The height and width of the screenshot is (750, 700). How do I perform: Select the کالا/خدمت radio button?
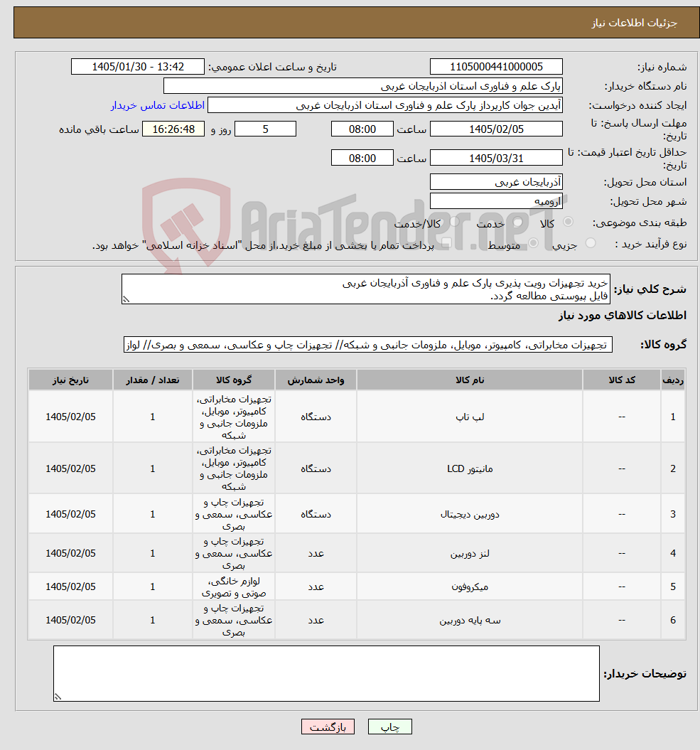click(454, 222)
